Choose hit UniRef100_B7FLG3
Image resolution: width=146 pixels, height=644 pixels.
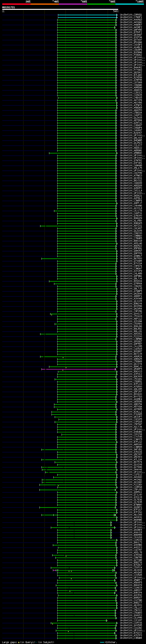pyautogui.click(x=131, y=384)
